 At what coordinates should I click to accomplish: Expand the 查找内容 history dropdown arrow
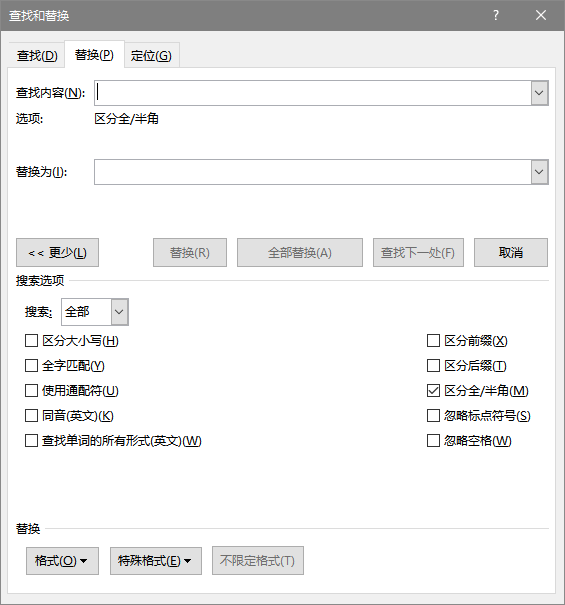(x=539, y=93)
